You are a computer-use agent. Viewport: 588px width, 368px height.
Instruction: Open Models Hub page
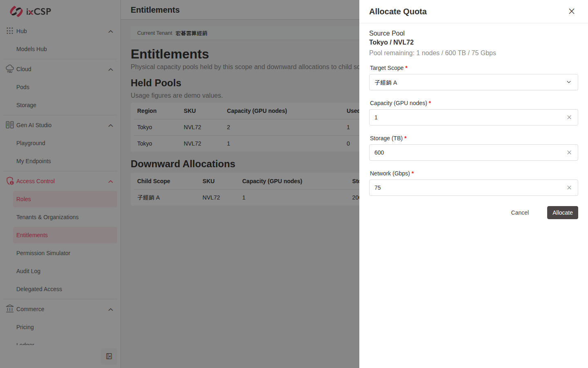(x=65, y=49)
